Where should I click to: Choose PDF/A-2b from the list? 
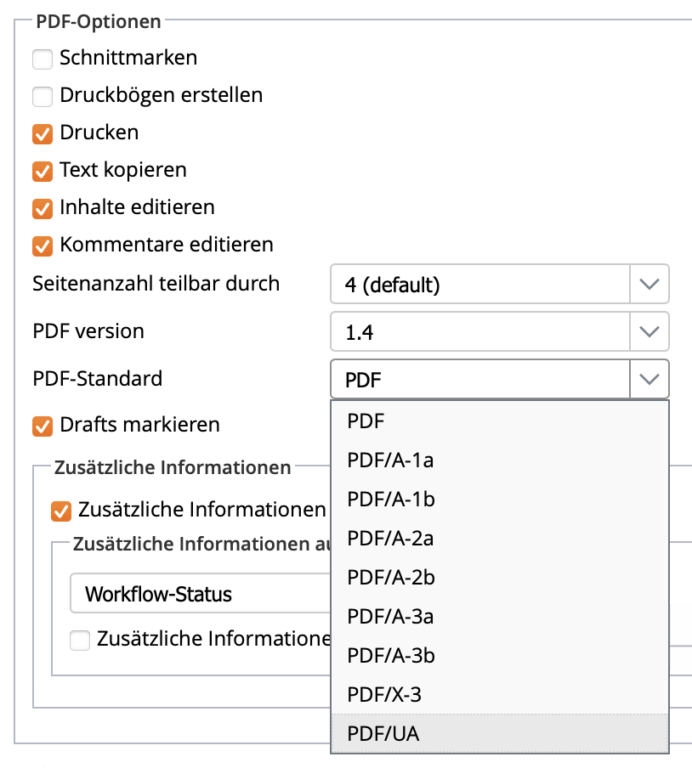pyautogui.click(x=390, y=578)
